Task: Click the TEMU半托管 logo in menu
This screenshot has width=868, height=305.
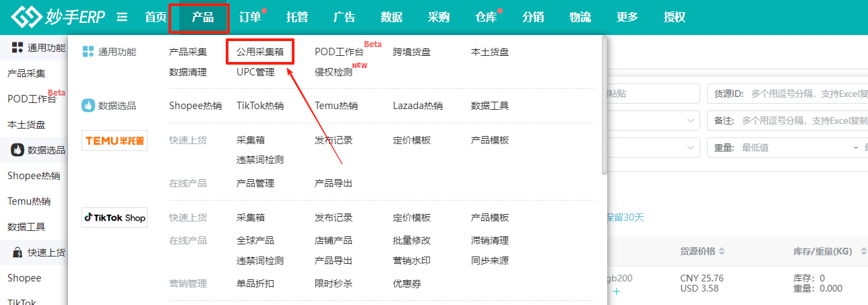Action: [x=115, y=140]
